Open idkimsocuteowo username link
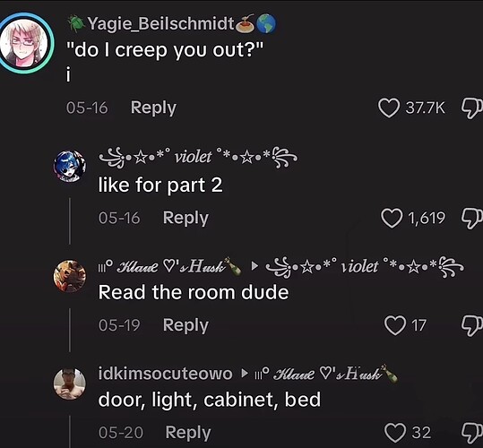Image resolution: width=483 pixels, height=448 pixels. tap(165, 374)
